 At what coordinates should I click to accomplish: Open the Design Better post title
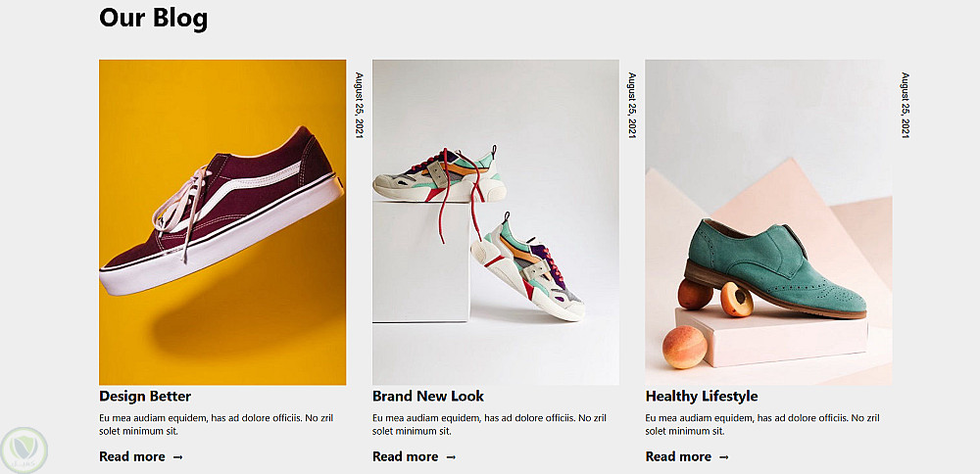coord(145,396)
